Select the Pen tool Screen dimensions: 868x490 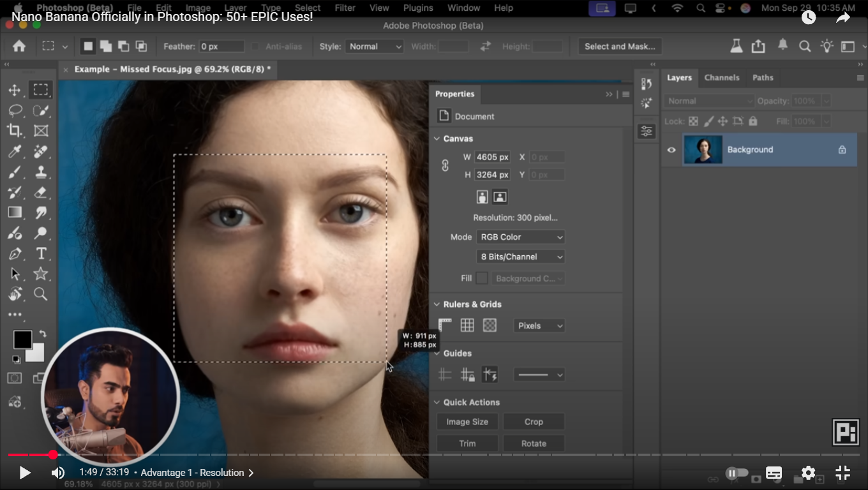[15, 253]
